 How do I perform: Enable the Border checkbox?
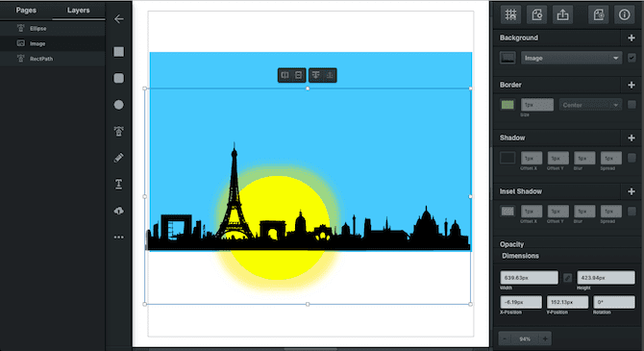[x=632, y=105]
